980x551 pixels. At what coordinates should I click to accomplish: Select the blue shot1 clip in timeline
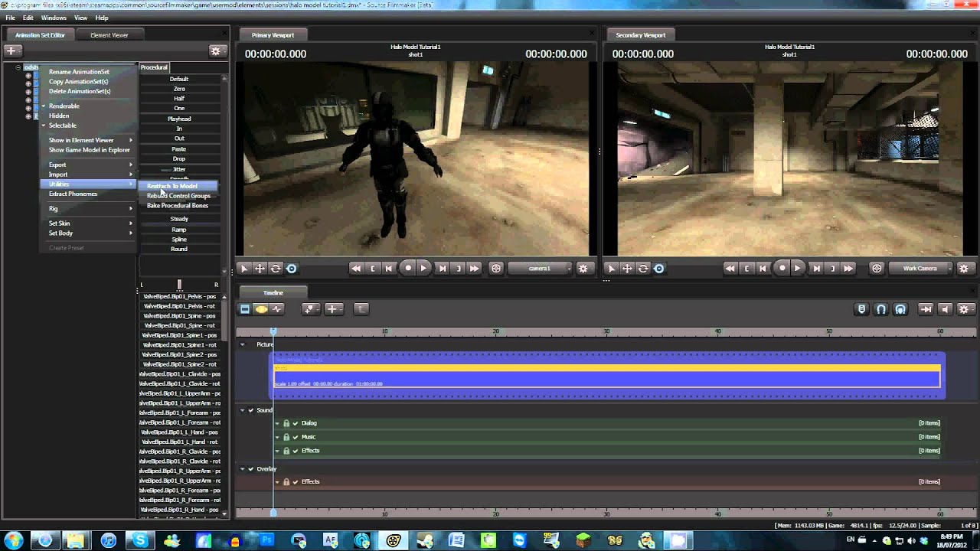coord(608,375)
